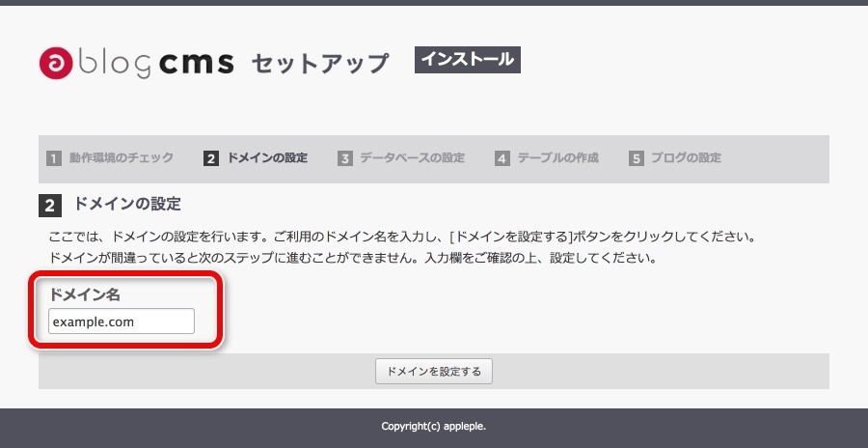Click the インストール badge in header

click(468, 60)
